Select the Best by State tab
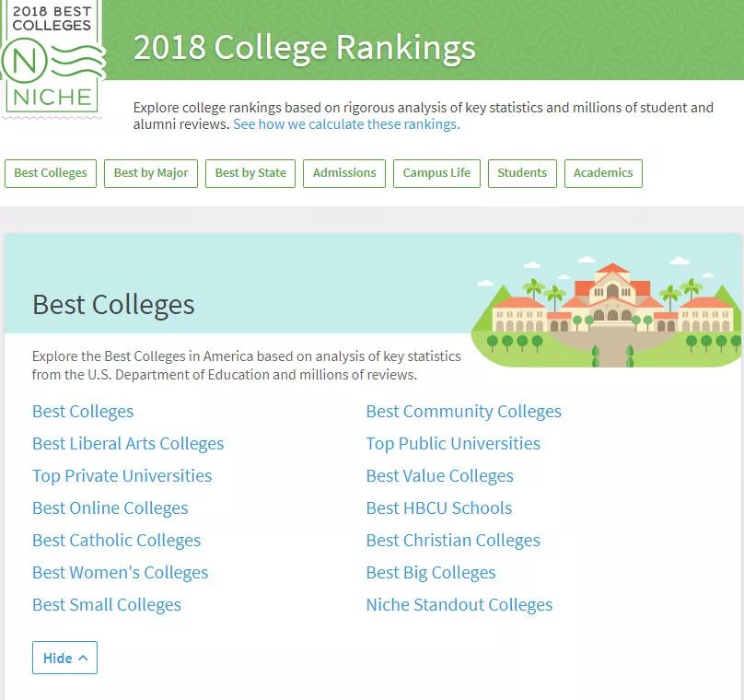The image size is (744, 700). click(250, 173)
